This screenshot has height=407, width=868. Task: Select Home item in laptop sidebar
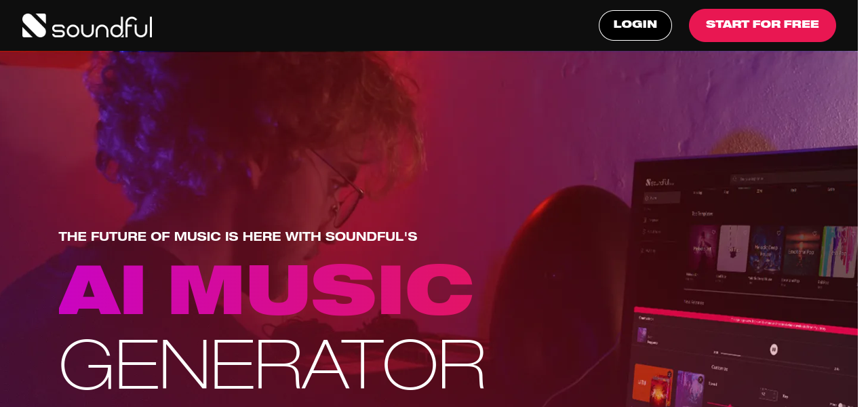point(660,198)
